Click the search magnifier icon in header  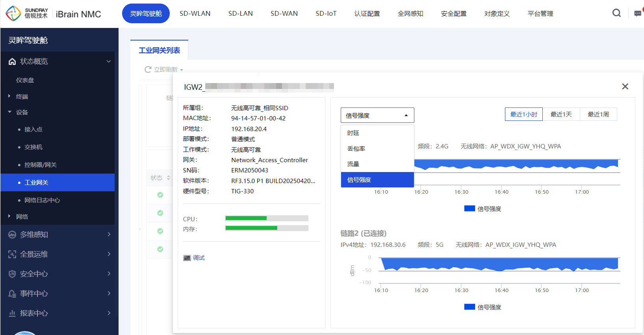(x=616, y=13)
